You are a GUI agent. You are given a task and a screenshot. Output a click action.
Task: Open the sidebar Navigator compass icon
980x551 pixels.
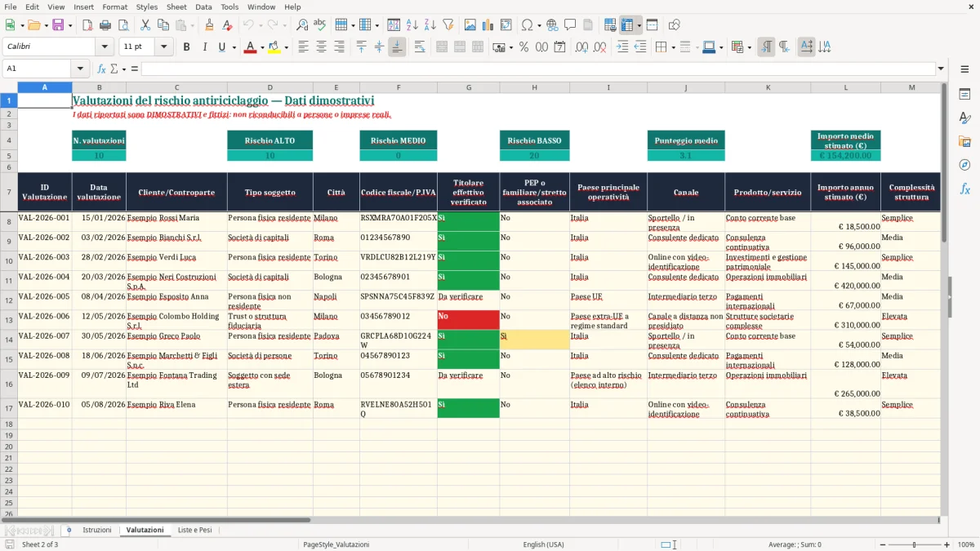coord(964,165)
